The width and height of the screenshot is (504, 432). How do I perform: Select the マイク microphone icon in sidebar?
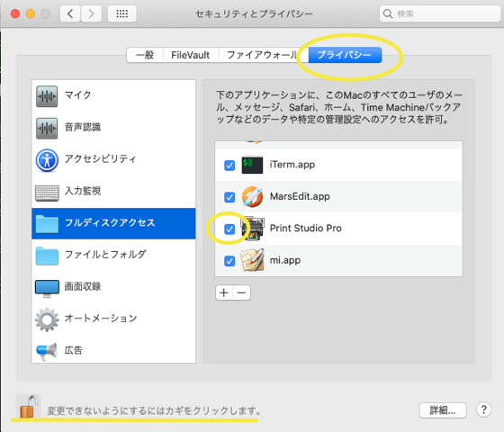47,96
